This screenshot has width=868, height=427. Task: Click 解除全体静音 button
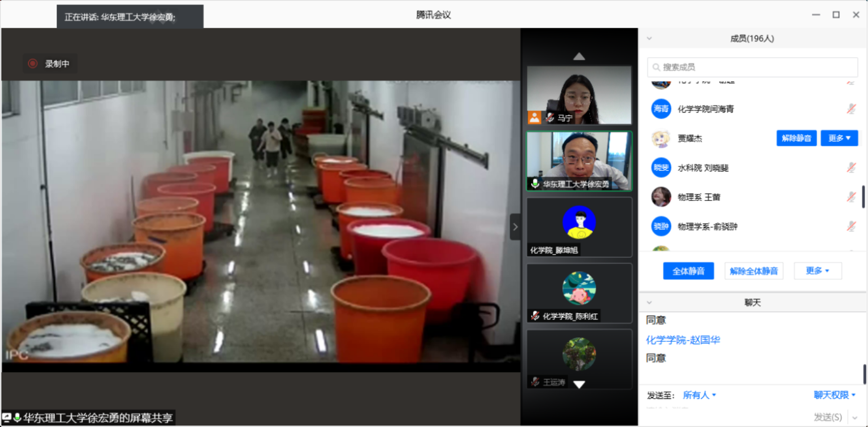pyautogui.click(x=754, y=271)
